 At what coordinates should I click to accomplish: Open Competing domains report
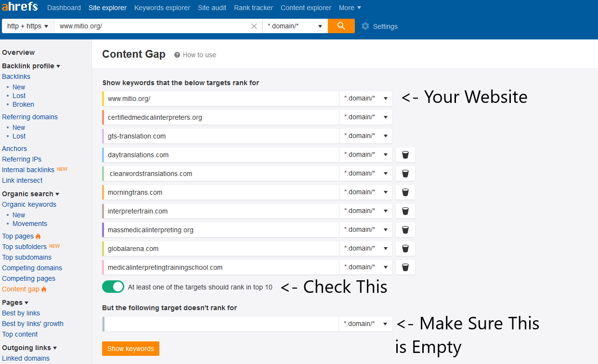click(32, 268)
